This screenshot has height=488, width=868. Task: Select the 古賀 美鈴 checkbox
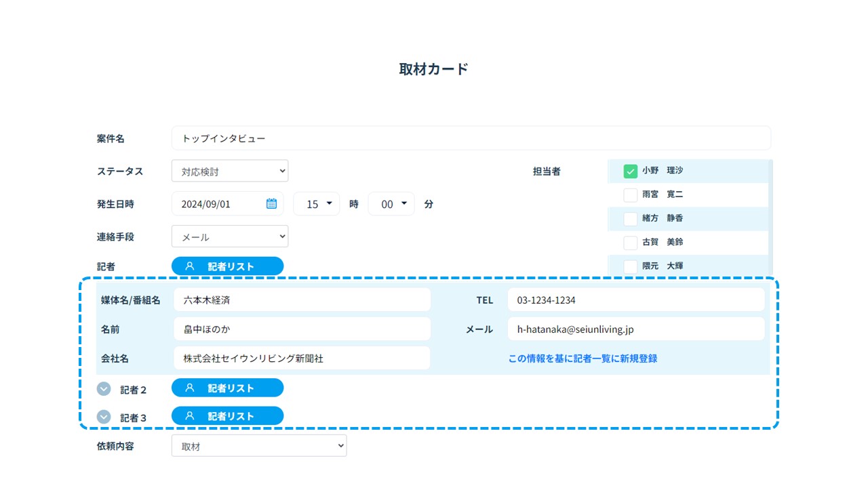630,243
